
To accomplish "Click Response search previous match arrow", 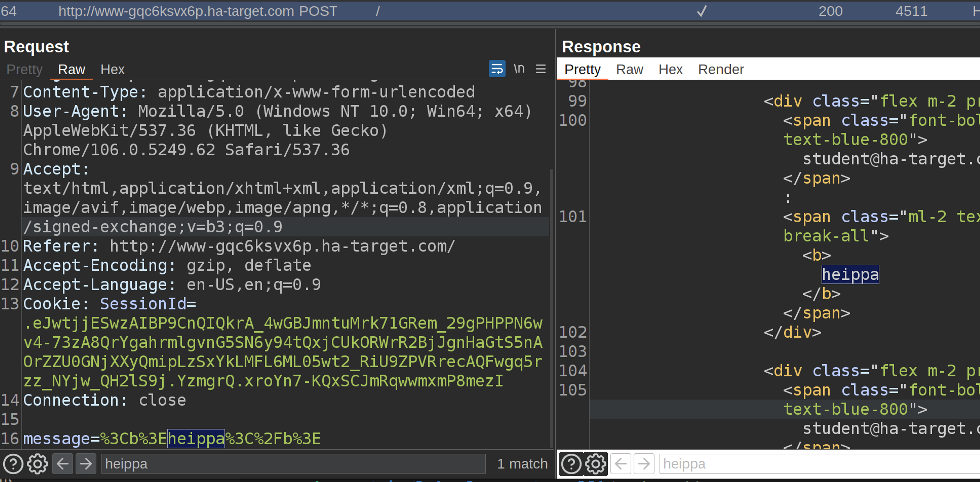I will (621, 464).
